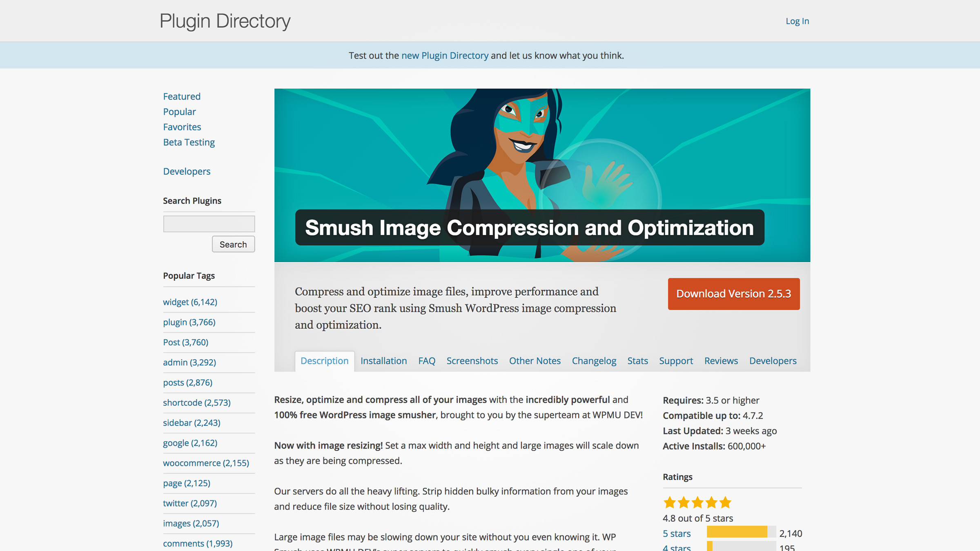Image resolution: width=980 pixels, height=551 pixels.
Task: Go to Featured plugins
Action: (x=182, y=96)
